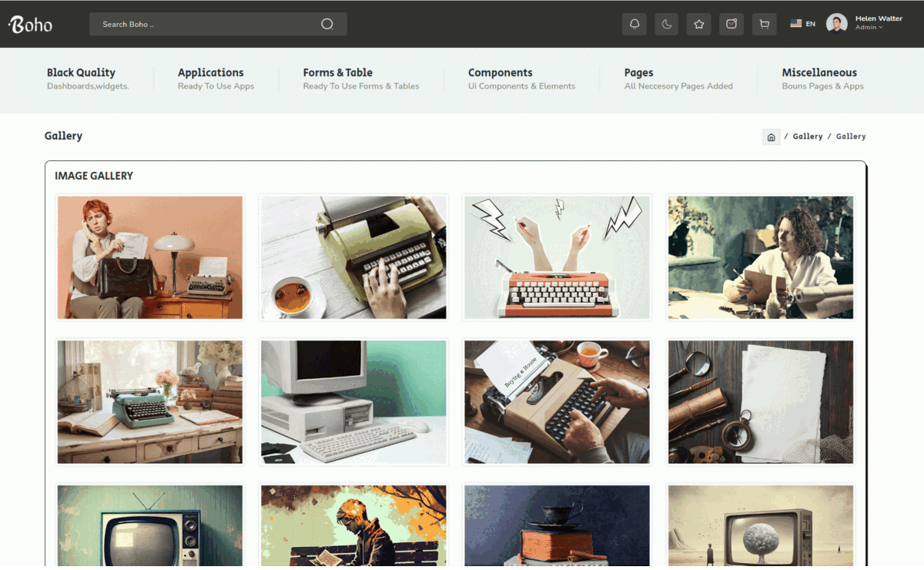Click the home breadcrumb icon
This screenshot has width=924, height=570.
771,137
